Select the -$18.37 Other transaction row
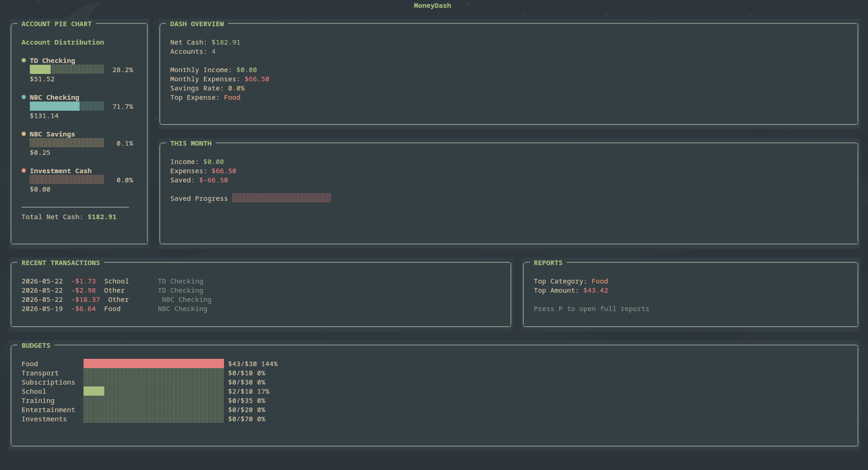 point(117,300)
